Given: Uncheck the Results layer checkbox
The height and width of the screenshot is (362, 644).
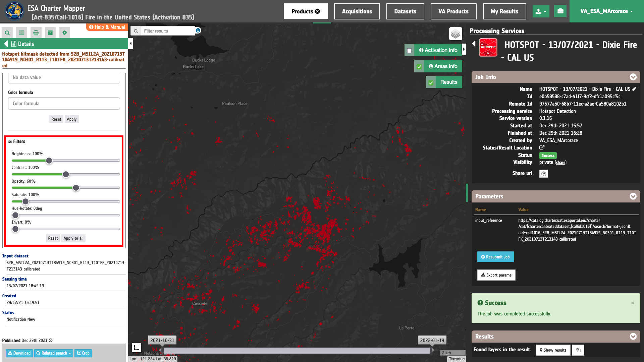Looking at the screenshot, I should pos(431,82).
